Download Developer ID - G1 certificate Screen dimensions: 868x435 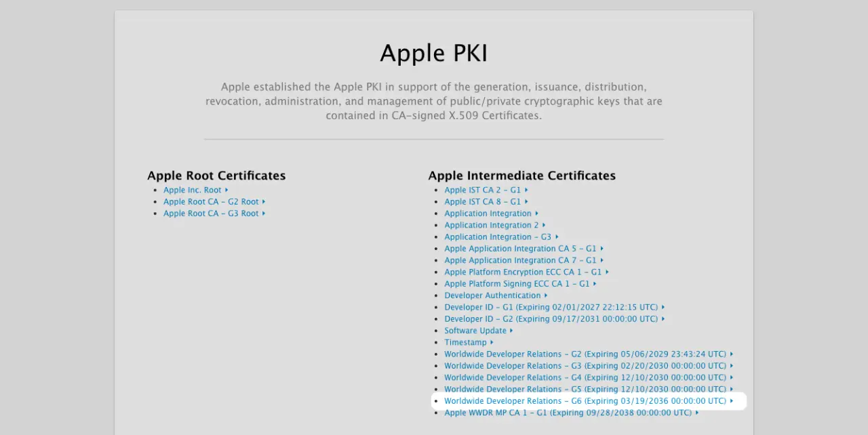(555, 308)
